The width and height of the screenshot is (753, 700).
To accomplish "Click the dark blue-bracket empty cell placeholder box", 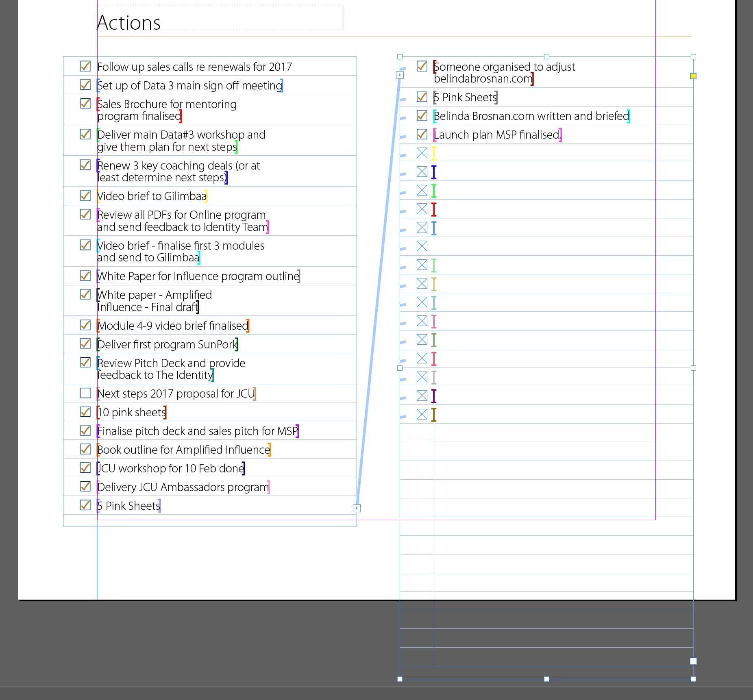I will pos(422,172).
